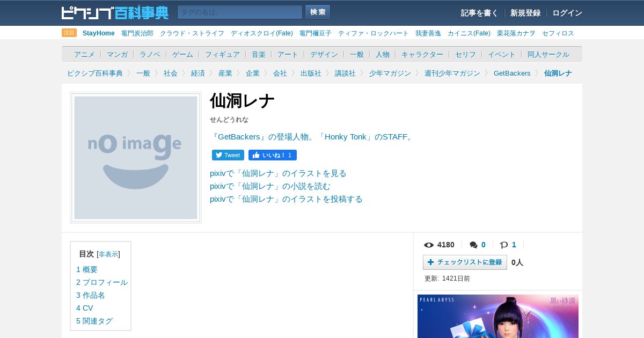Click the eye view count icon
The image size is (644, 338).
tap(429, 245)
